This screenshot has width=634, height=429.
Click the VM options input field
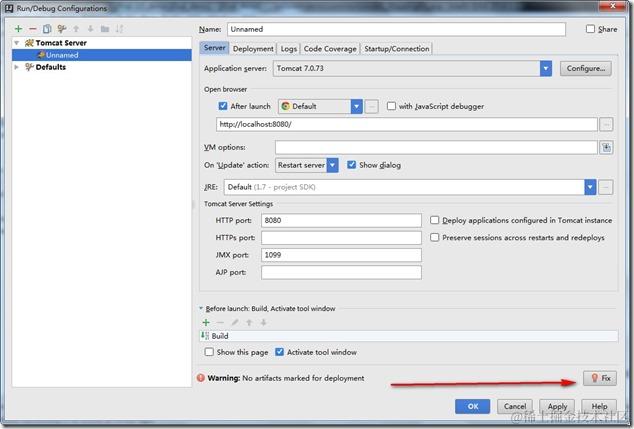pyautogui.click(x=436, y=147)
